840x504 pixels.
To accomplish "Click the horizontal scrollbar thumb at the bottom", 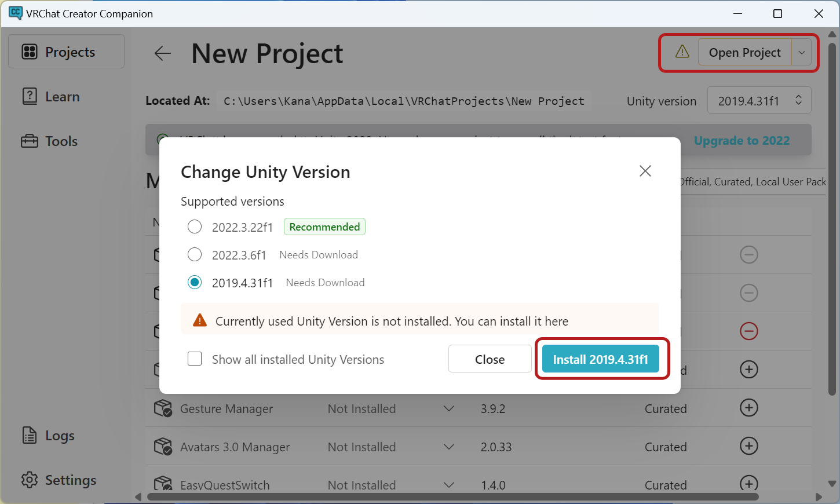I will point(452,496).
